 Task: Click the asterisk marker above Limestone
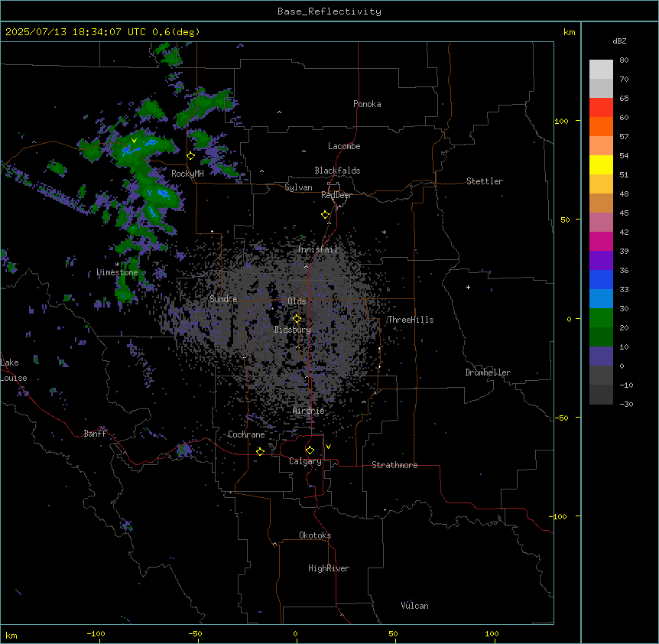click(117, 265)
